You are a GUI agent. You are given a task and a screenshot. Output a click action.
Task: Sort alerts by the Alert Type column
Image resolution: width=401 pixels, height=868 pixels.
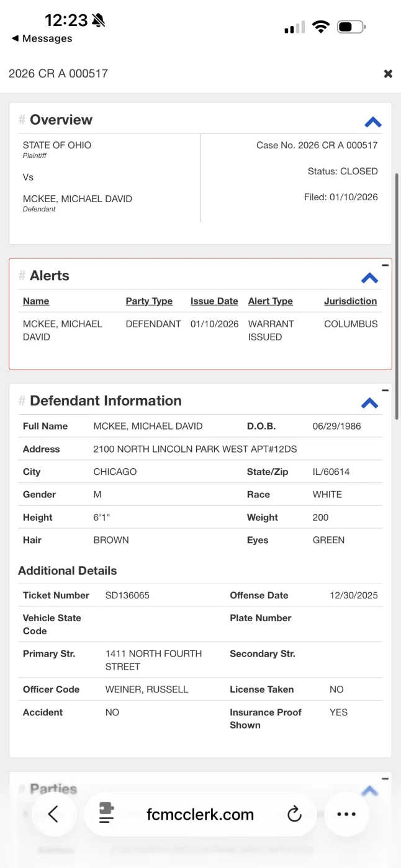(x=271, y=301)
